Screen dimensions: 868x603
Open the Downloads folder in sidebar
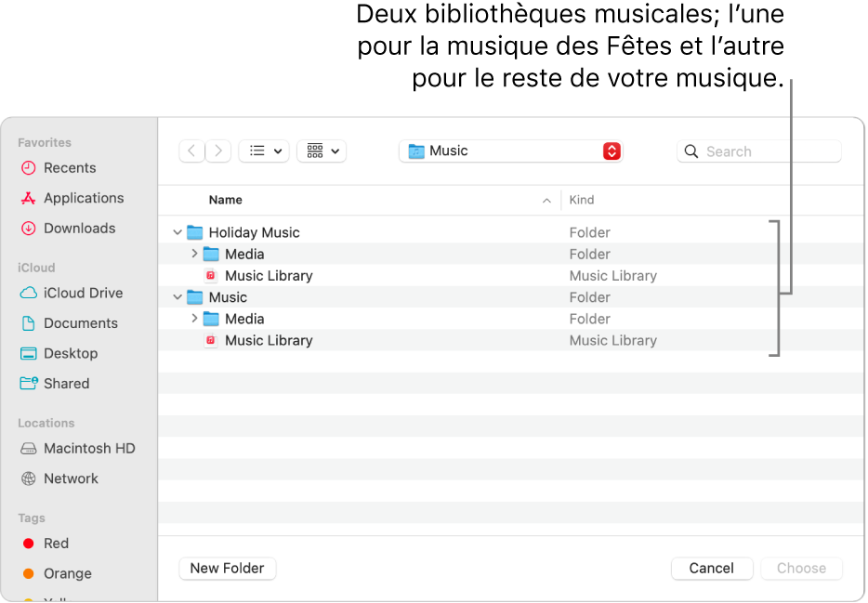tap(77, 228)
